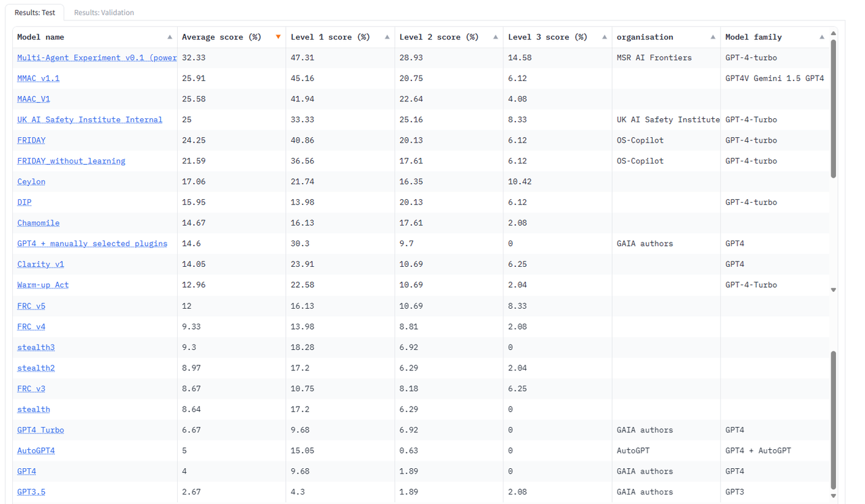Screen dimensions: 865x504
Task: Click the 18.28 Level 1 score cell
Action: pyautogui.click(x=340, y=347)
